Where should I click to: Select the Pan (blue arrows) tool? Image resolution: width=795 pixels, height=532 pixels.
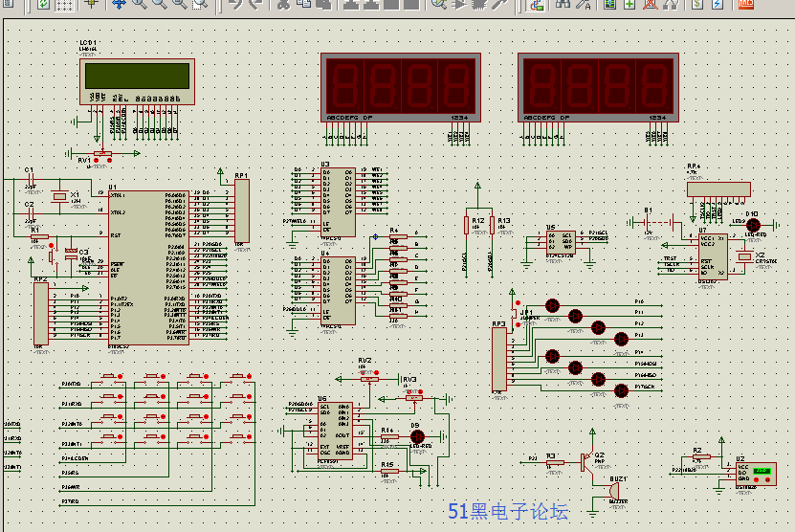tap(120, 4)
